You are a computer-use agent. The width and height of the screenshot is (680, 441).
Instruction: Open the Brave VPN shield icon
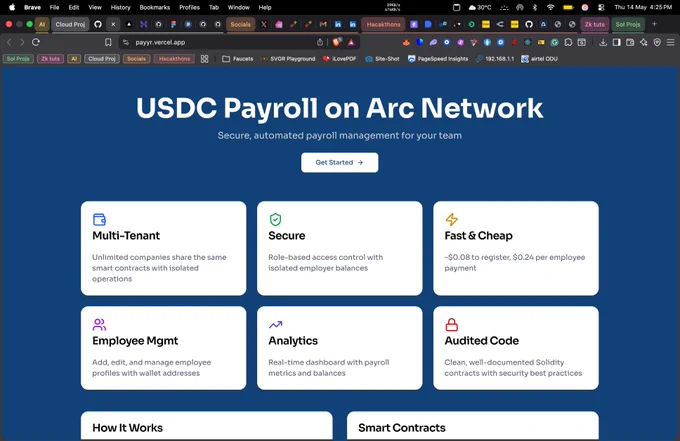(x=657, y=42)
